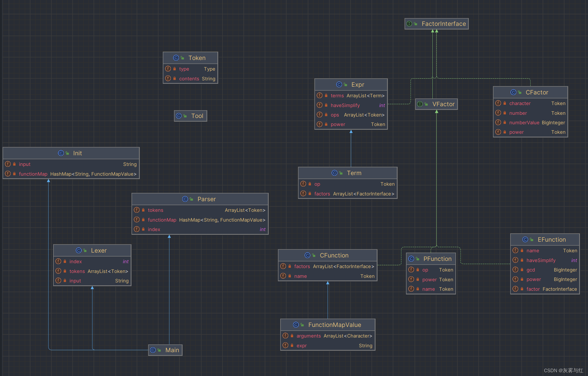Click the 'name' field name in CFunction

(300, 276)
